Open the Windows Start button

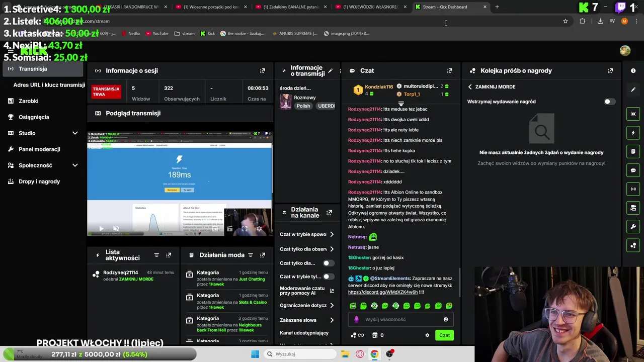click(x=255, y=354)
